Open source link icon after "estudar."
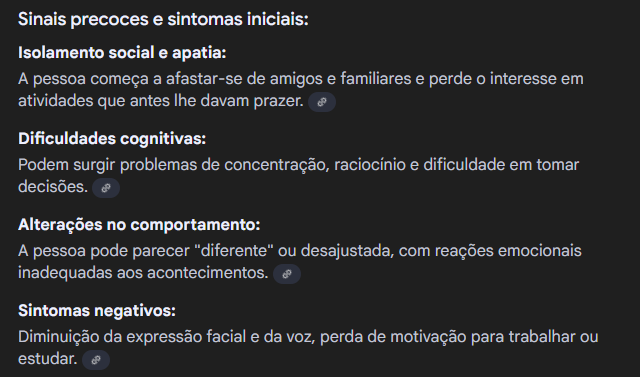The image size is (640, 377). 96,360
